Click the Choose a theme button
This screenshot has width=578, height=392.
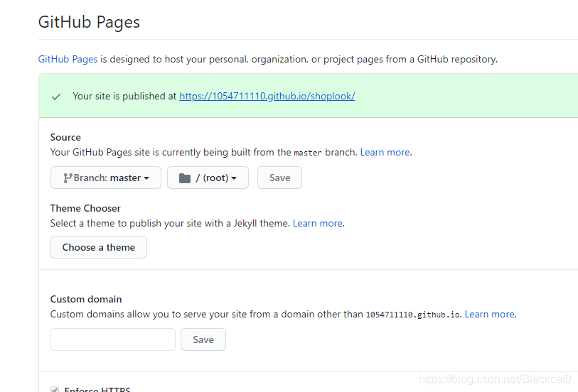pos(99,247)
